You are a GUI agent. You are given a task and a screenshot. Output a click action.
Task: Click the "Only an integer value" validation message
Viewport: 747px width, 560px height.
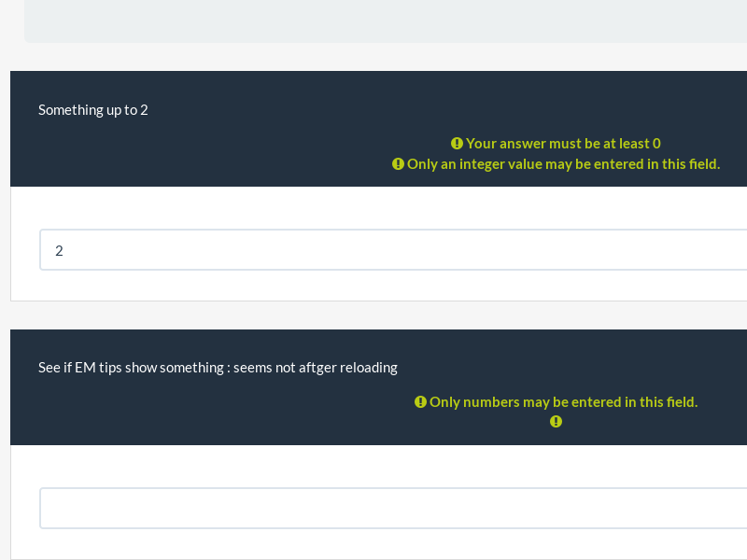coord(563,164)
